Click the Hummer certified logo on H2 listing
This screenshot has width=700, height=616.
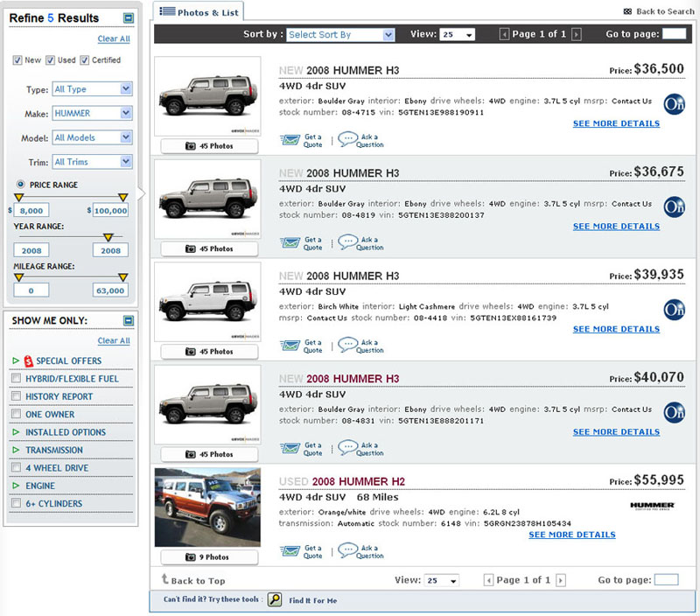(x=652, y=506)
